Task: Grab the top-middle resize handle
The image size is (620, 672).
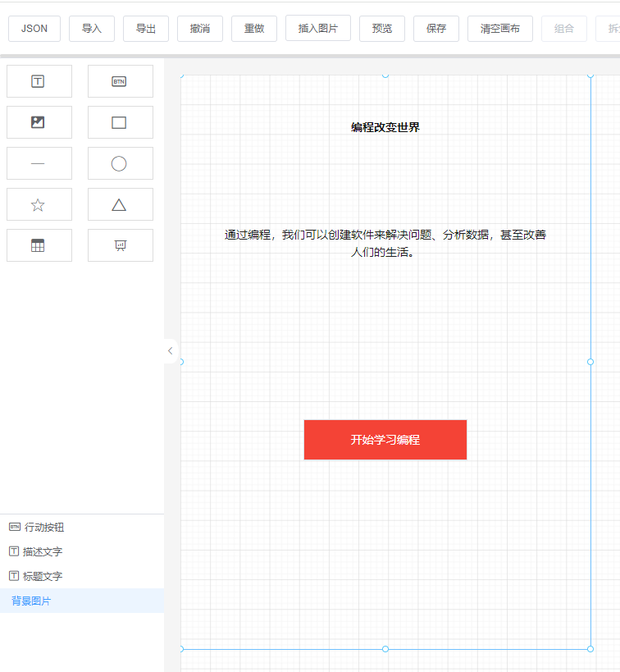Action: [385, 75]
